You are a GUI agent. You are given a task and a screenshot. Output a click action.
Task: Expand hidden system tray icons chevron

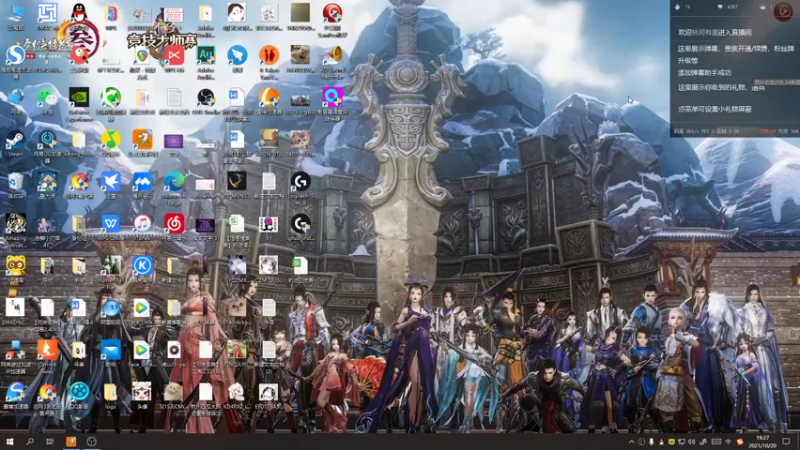[x=631, y=442]
